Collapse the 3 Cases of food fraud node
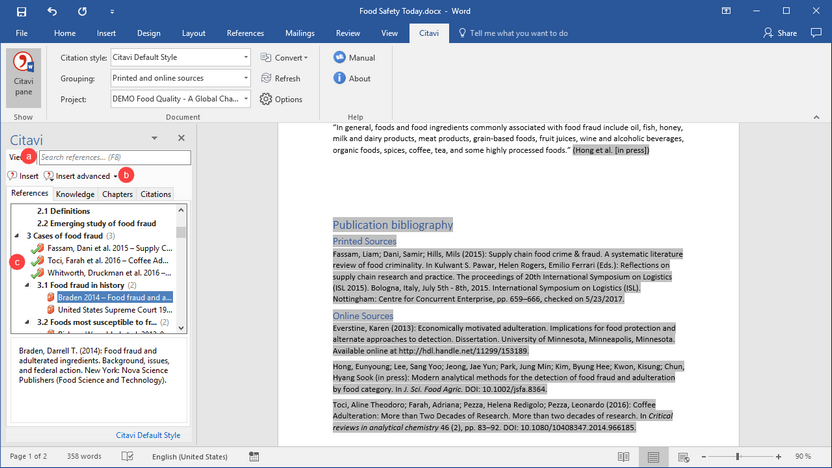The height and width of the screenshot is (468, 832). (16, 236)
